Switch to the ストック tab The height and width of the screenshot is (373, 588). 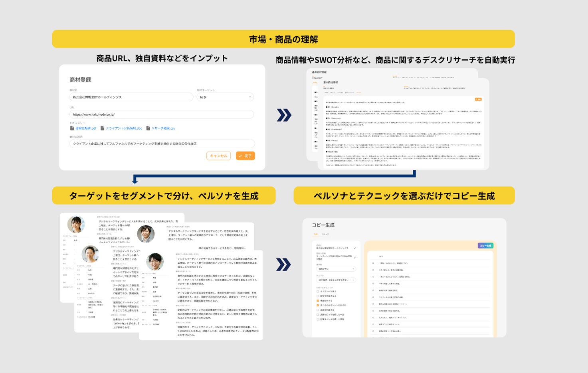point(325,234)
